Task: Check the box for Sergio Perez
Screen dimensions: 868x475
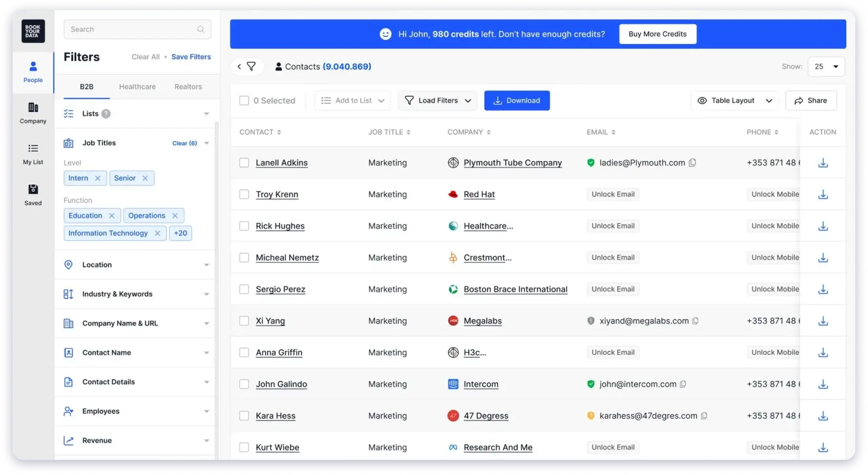Action: click(x=244, y=289)
